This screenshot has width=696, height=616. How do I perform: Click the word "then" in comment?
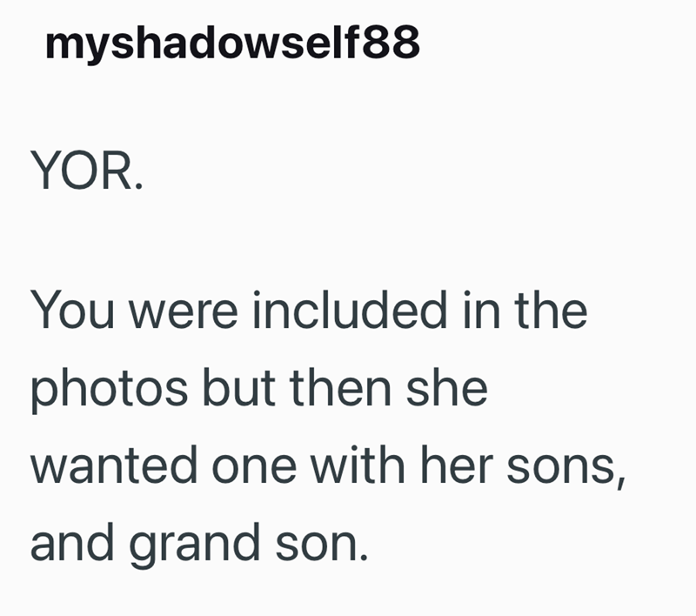coord(340,387)
